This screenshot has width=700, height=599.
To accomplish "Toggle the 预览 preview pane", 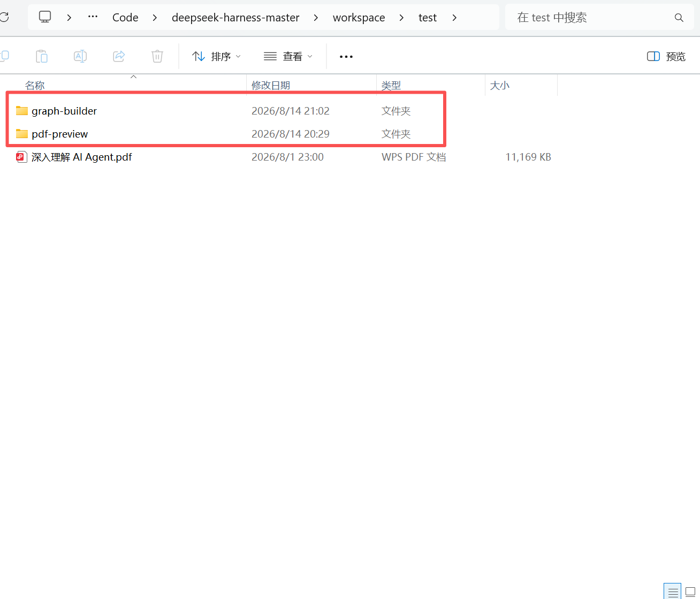I will [x=666, y=56].
